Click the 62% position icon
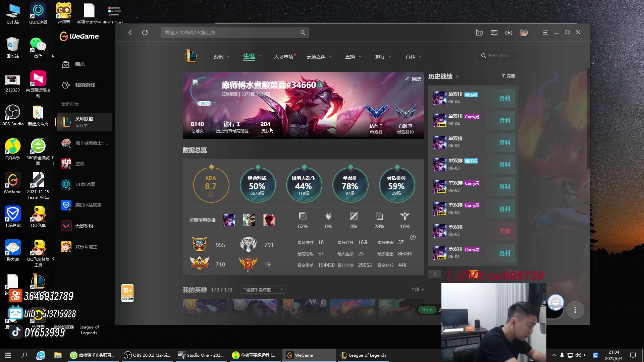This screenshot has height=362, width=644. (x=303, y=216)
